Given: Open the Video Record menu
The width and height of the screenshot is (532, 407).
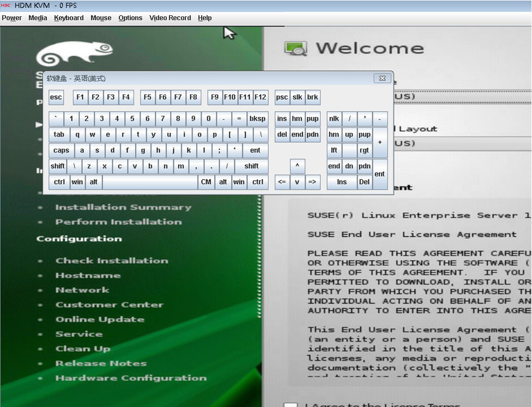Looking at the screenshot, I should [x=170, y=18].
